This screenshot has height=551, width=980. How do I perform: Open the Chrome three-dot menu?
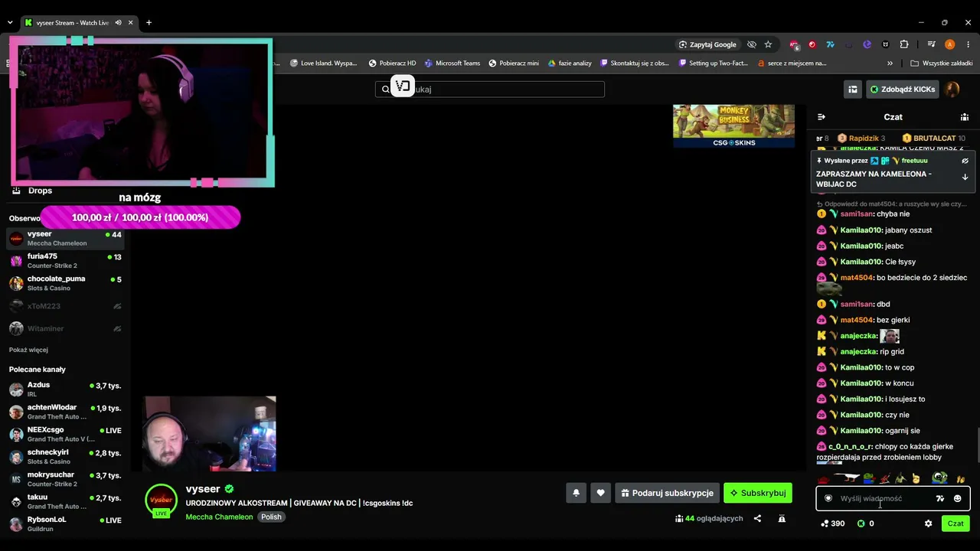pos(969,44)
